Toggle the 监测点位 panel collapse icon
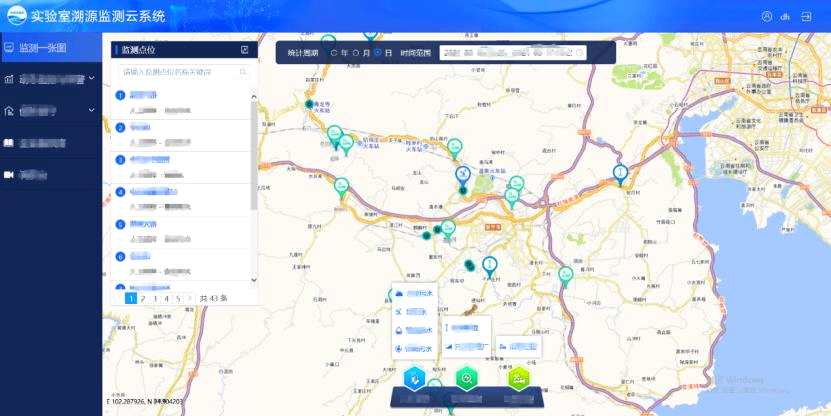 244,50
